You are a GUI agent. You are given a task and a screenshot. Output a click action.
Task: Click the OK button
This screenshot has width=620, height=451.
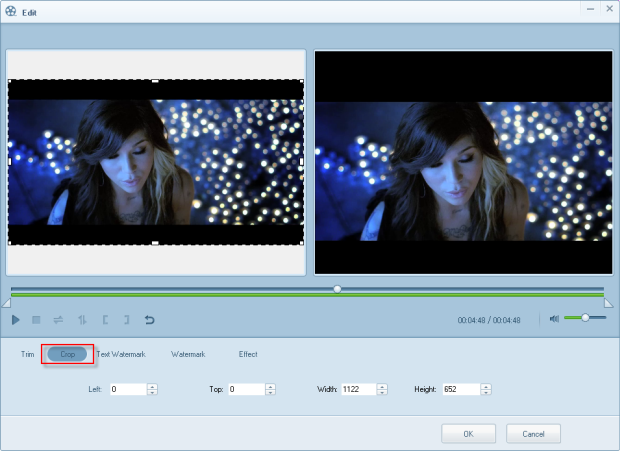coord(468,434)
